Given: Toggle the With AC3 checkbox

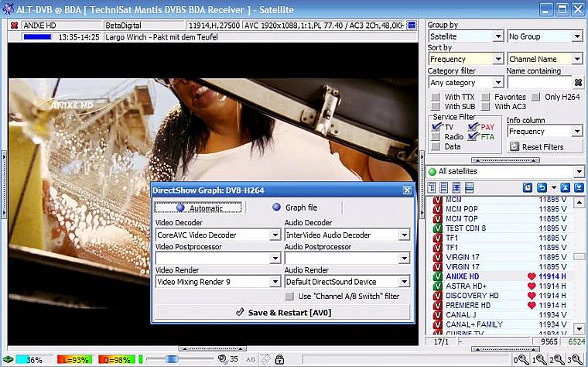Looking at the screenshot, I should (x=486, y=107).
